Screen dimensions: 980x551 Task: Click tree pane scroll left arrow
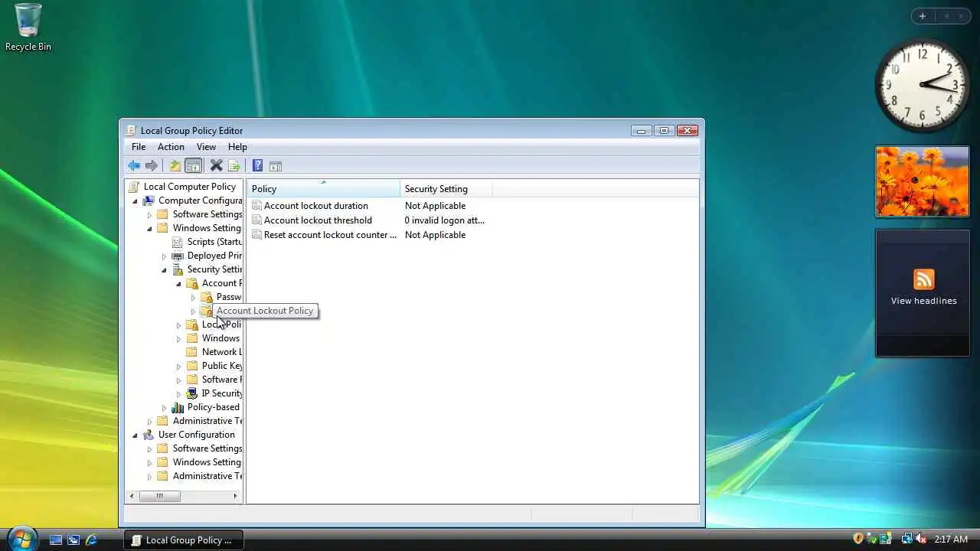tap(132, 496)
